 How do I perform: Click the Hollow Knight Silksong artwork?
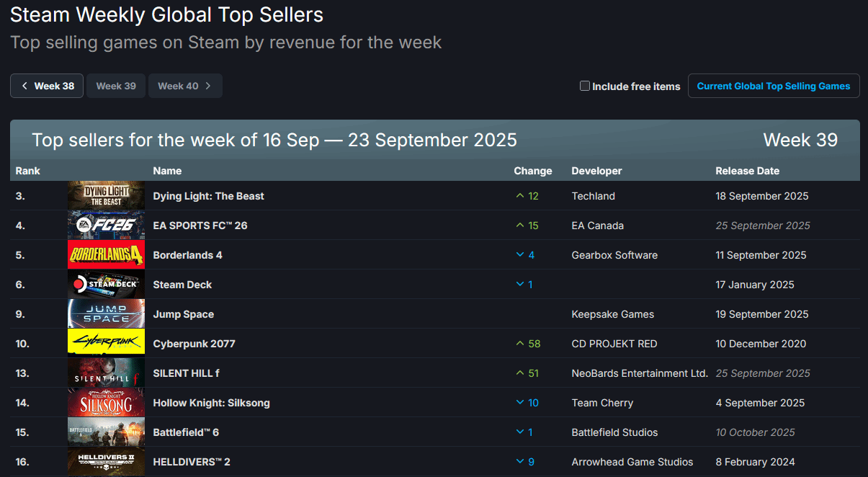(x=106, y=403)
